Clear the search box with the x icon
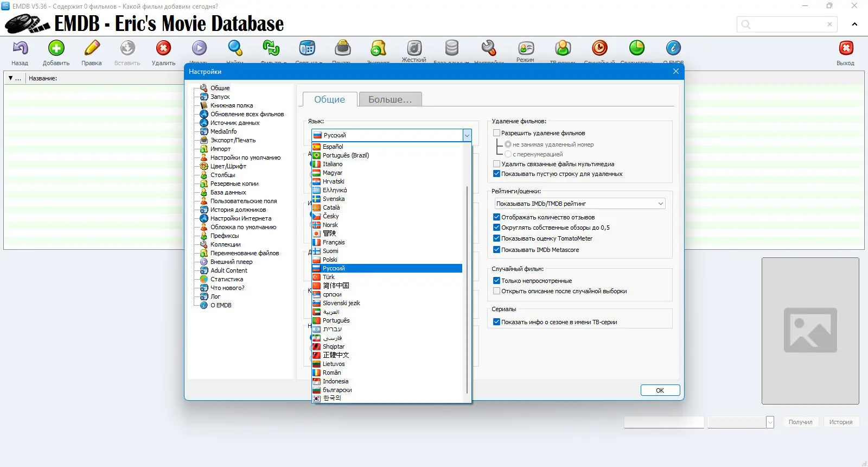 pos(829,24)
